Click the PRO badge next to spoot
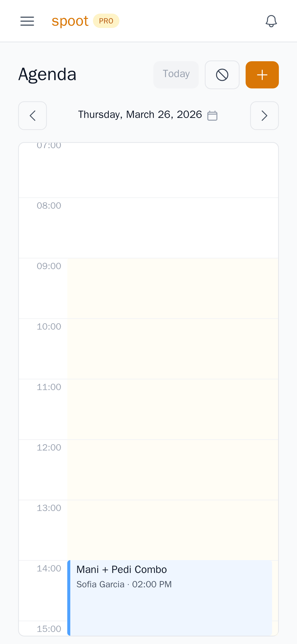Image resolution: width=297 pixels, height=644 pixels. (x=106, y=21)
